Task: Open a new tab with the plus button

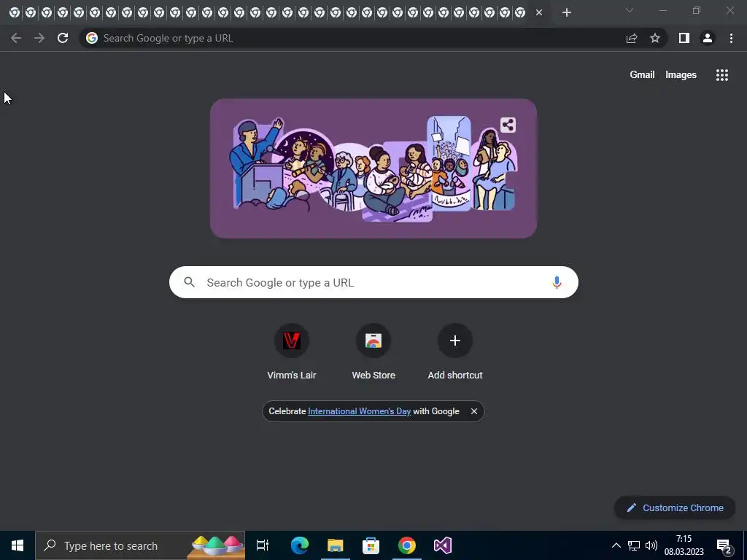Action: tap(566, 13)
